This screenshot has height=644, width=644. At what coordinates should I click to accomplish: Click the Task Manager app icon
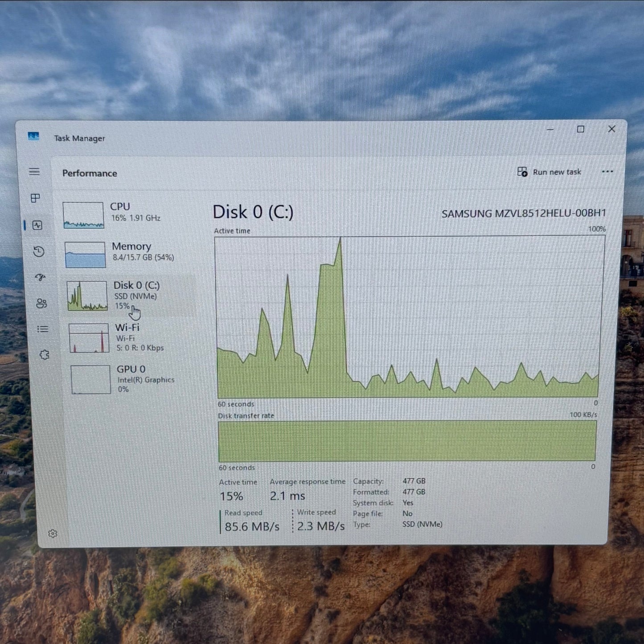(x=33, y=136)
